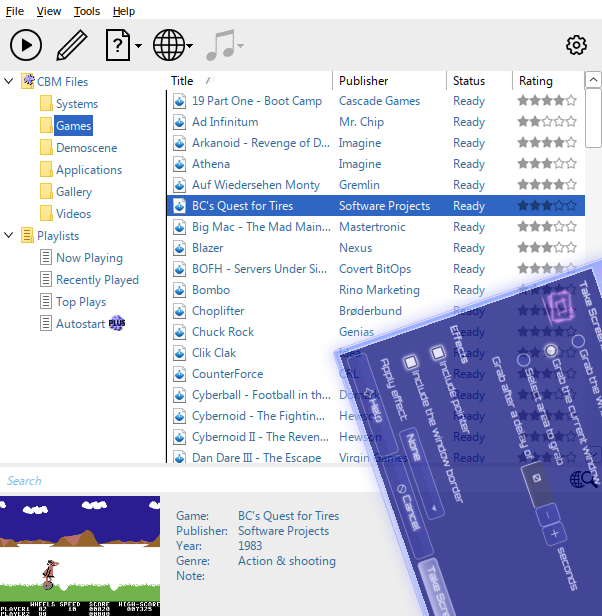The height and width of the screenshot is (616, 602).
Task: Decrease delay seconds with minus button
Action: (548, 514)
